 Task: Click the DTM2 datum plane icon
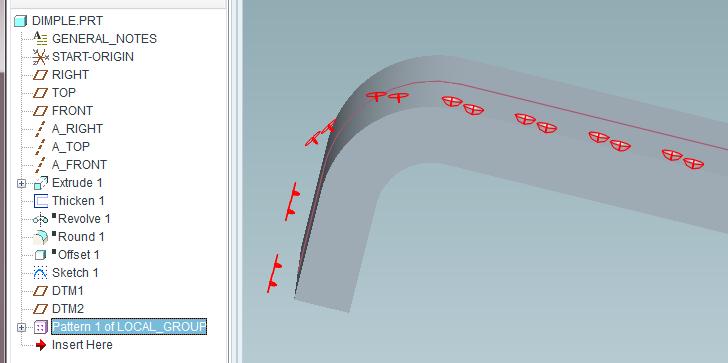tap(41, 309)
